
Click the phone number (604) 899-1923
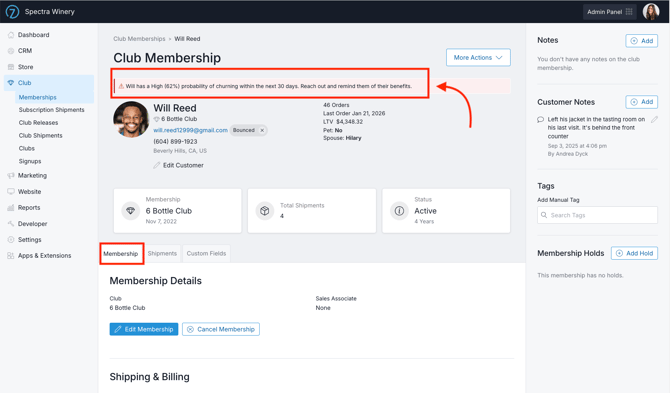[x=175, y=141]
